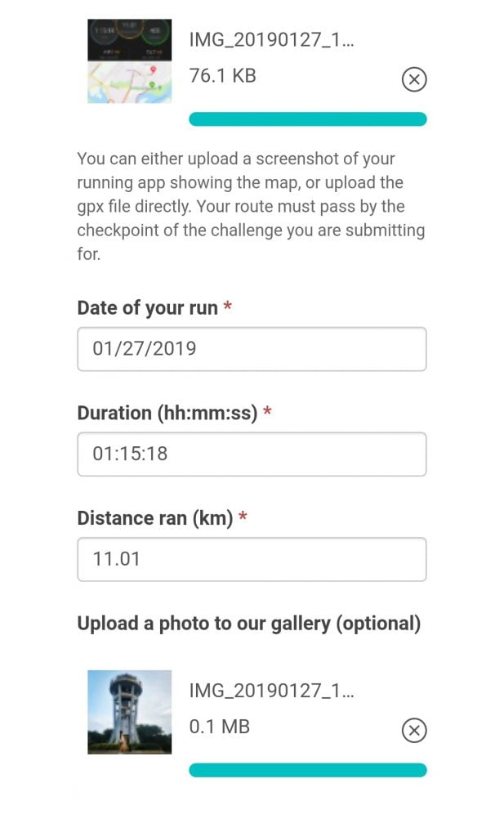This screenshot has width=504, height=837.
Task: Click the gallery photo upload progress bar
Action: pos(307,770)
